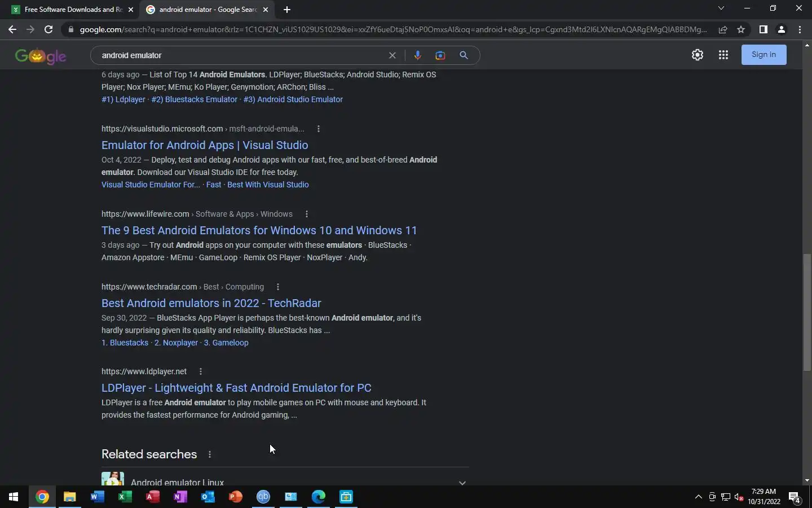Open more options for techradar.com result
812x508 pixels.
click(278, 287)
